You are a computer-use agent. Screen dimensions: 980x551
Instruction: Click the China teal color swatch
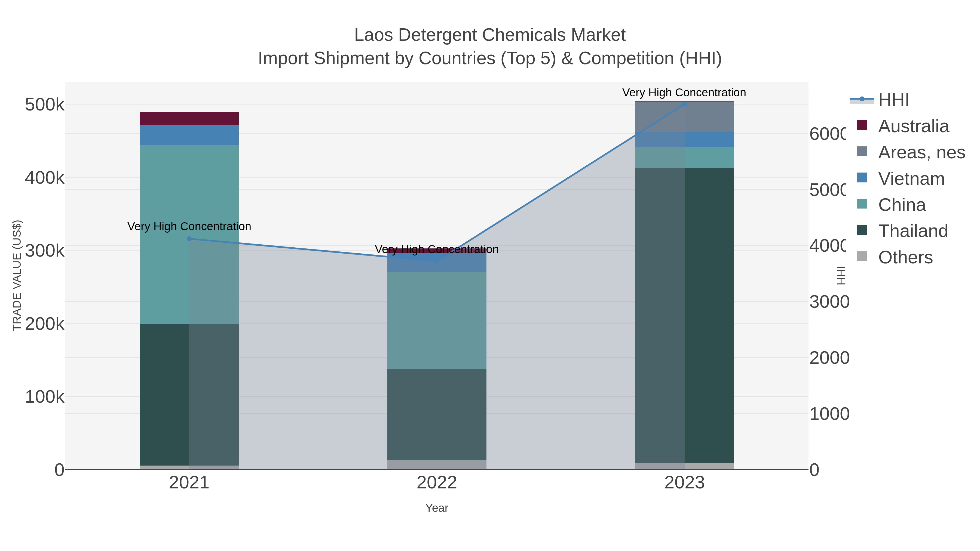pos(862,204)
